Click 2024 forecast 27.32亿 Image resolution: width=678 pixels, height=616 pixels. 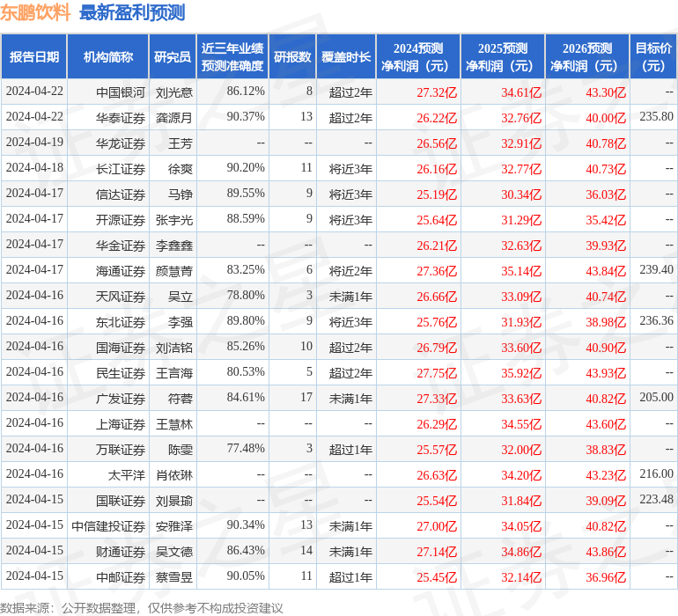(x=437, y=92)
